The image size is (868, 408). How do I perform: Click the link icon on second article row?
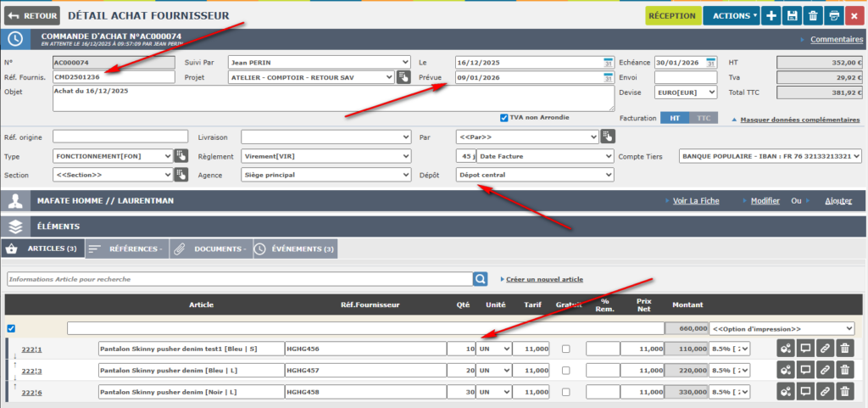(x=825, y=370)
